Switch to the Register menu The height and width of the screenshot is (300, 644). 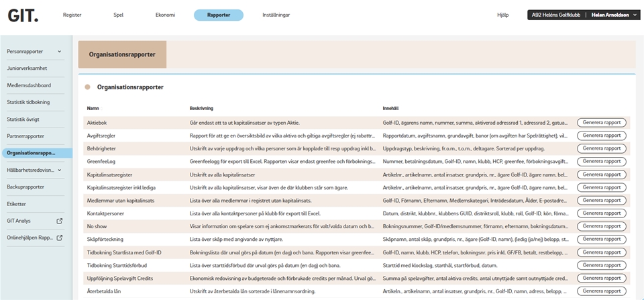point(72,15)
